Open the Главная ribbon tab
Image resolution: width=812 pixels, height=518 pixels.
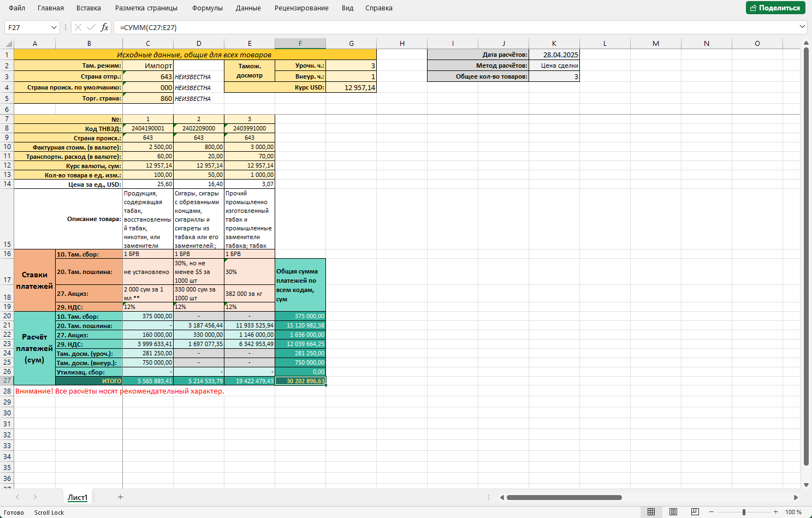(51, 8)
